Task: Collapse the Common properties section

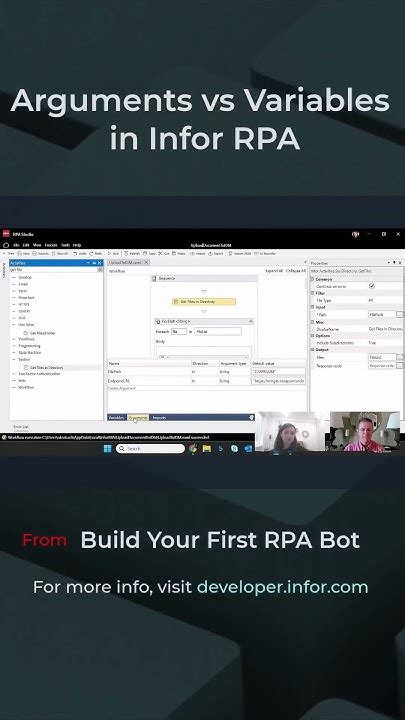Action: [313, 279]
